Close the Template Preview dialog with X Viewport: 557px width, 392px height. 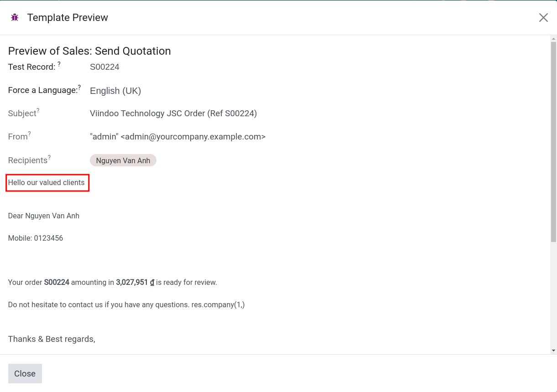[x=543, y=17]
